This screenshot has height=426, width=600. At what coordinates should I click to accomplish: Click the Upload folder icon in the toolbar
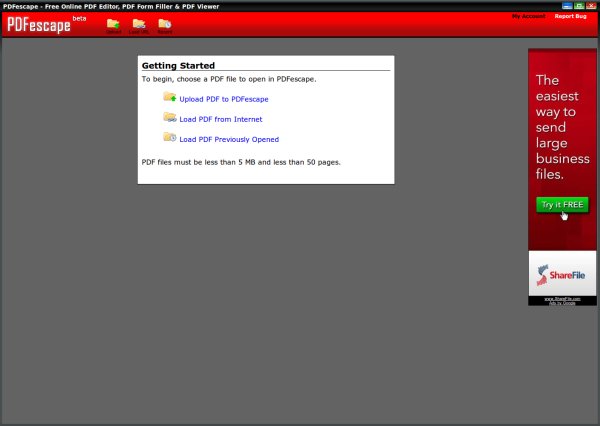[x=113, y=26]
